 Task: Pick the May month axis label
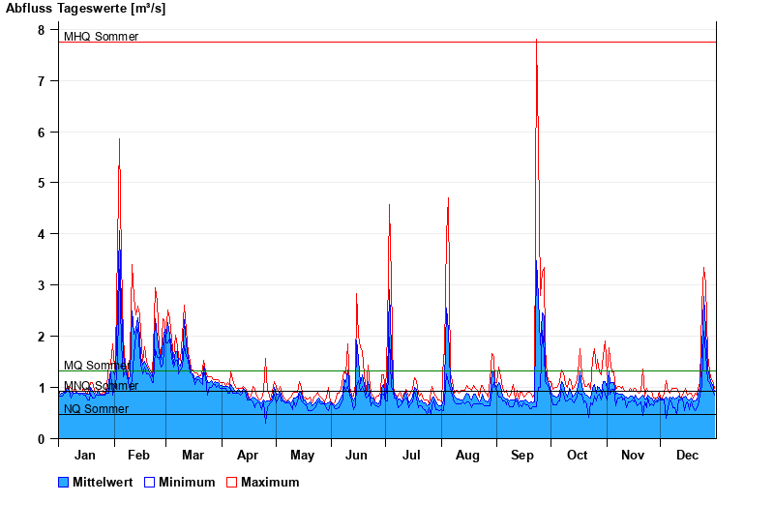(302, 456)
